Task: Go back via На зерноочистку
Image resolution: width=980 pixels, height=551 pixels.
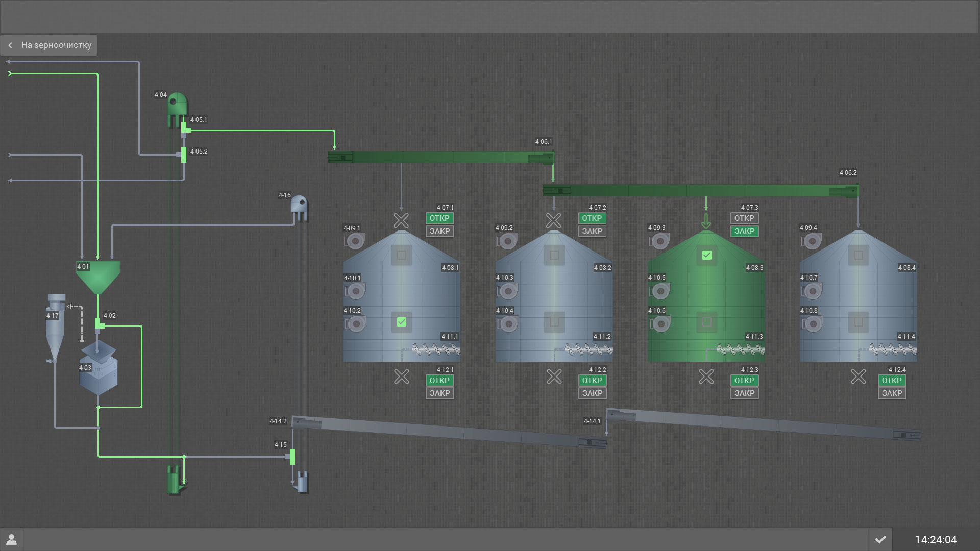Action: pyautogui.click(x=49, y=45)
